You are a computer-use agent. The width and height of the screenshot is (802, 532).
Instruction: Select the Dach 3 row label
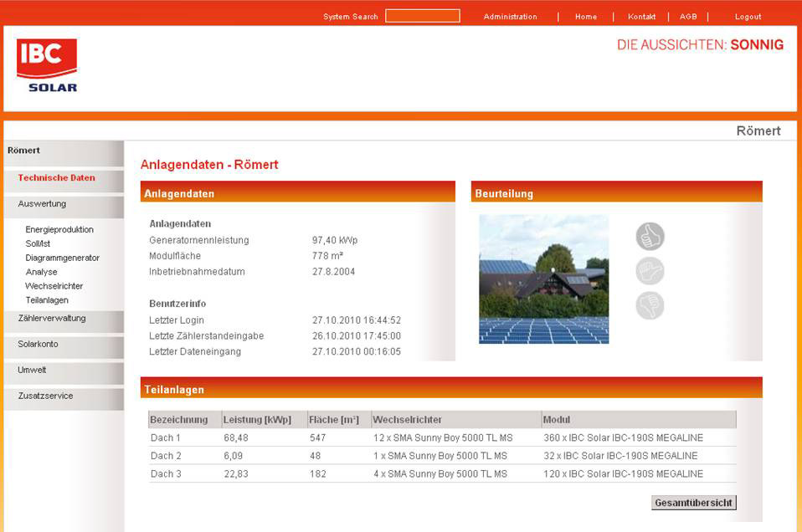click(166, 473)
